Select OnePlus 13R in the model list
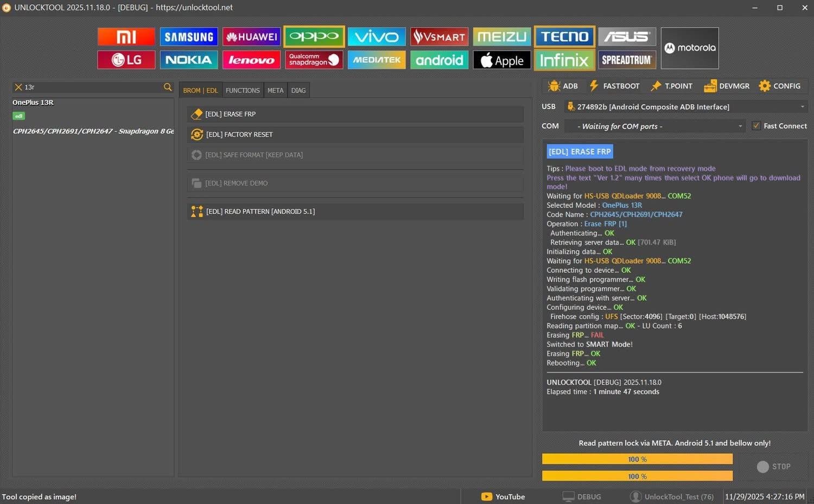The height and width of the screenshot is (504, 814). coord(33,103)
